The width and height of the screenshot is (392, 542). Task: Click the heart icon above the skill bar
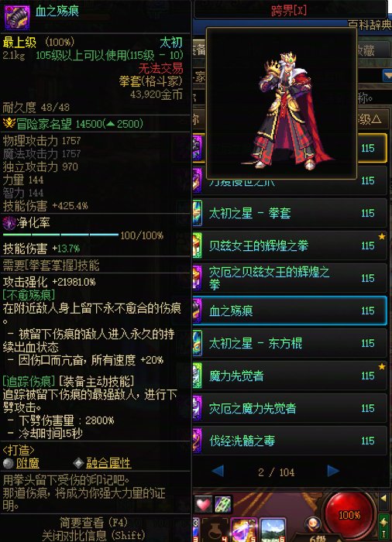click(x=203, y=504)
